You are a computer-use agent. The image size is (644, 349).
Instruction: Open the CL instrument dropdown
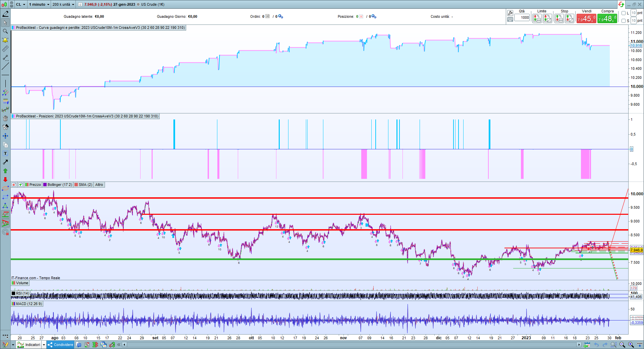tap(21, 4)
